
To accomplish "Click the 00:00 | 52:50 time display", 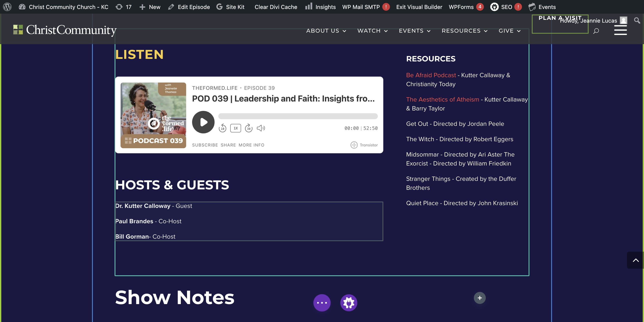I will pyautogui.click(x=361, y=128).
